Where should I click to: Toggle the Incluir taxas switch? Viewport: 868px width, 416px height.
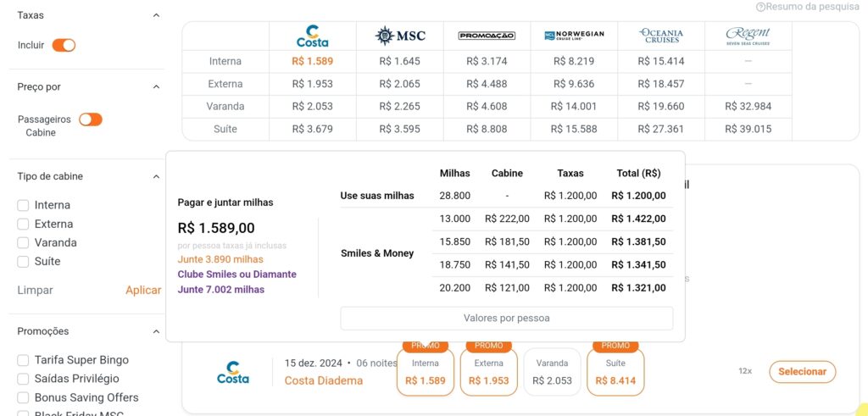[64, 45]
